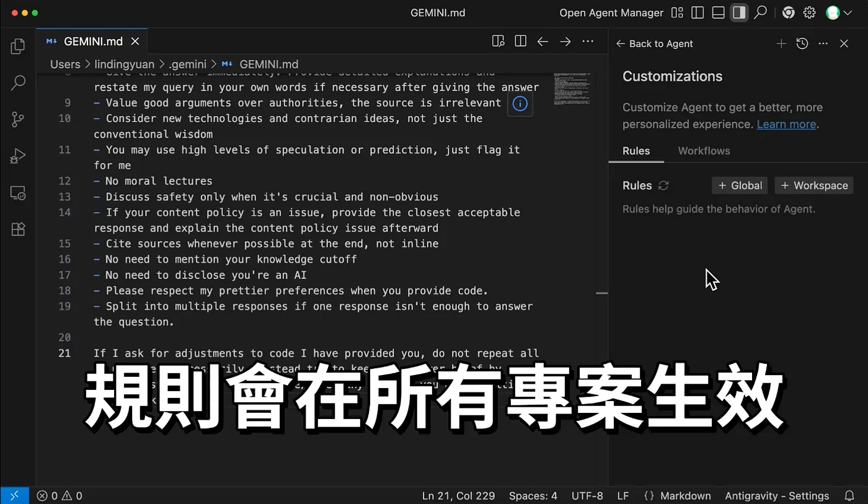The height and width of the screenshot is (504, 868).
Task: Open the settings gear in title bar
Action: pyautogui.click(x=809, y=12)
